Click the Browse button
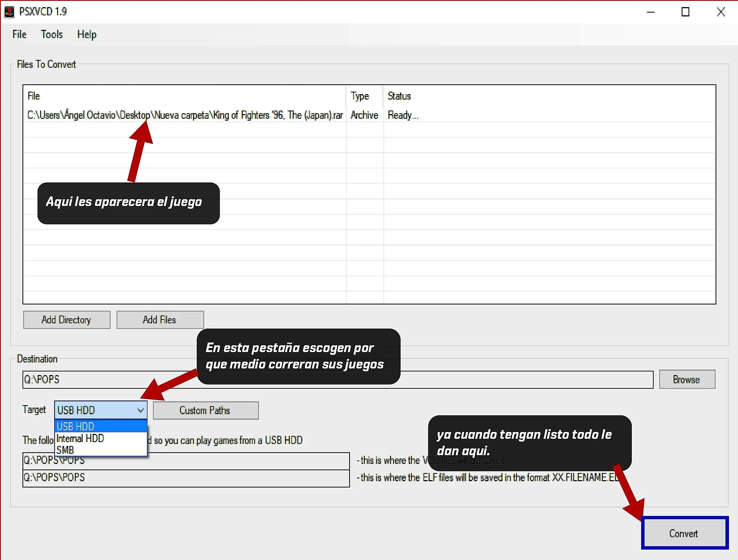 687,379
